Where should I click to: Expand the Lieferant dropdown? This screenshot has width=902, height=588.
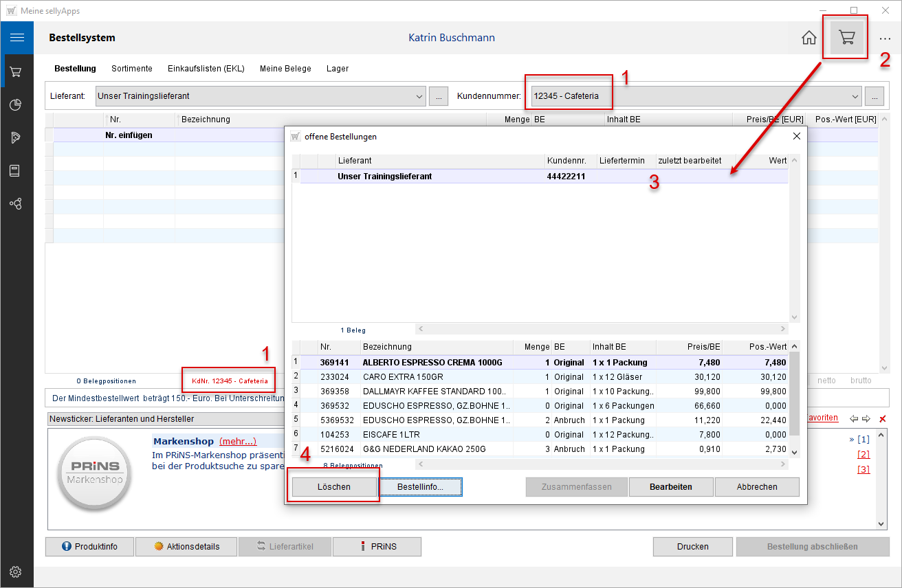419,96
